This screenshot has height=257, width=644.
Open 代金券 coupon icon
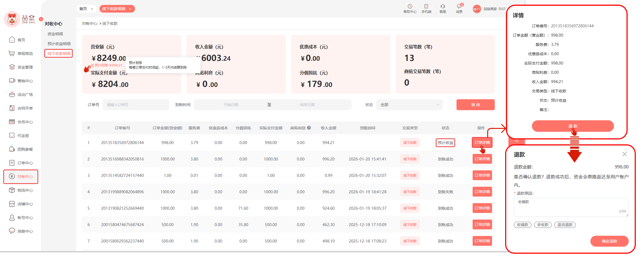[12, 135]
